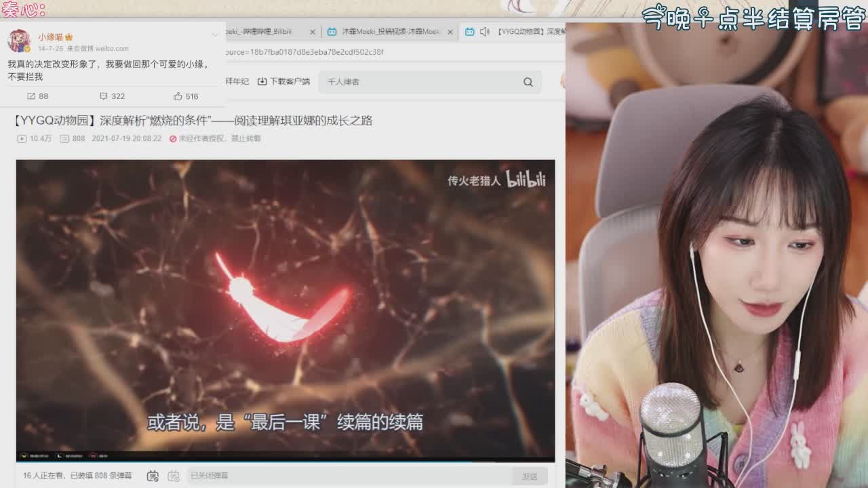This screenshot has height=488, width=868.
Task: Close the 沐霏Moeki_投稿视频 browser tab
Action: 450,32
